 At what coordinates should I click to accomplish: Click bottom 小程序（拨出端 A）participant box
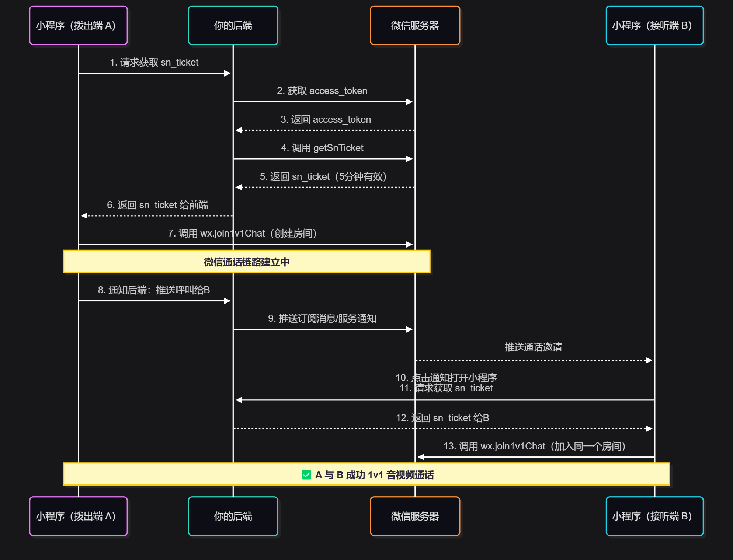[78, 516]
